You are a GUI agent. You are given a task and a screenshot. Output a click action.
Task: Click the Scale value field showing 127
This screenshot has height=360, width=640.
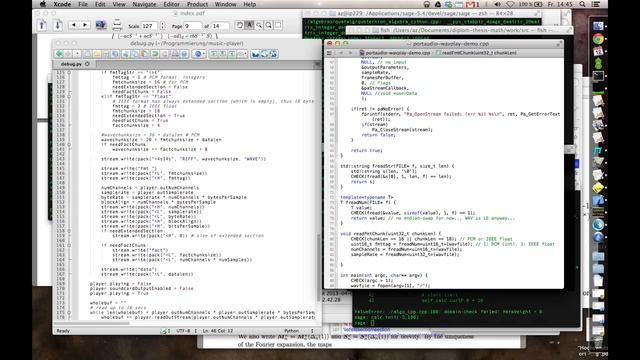click(149, 26)
